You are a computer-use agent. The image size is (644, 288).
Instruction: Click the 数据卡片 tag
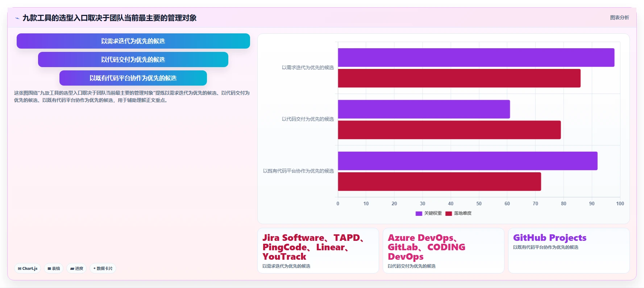pos(103,268)
